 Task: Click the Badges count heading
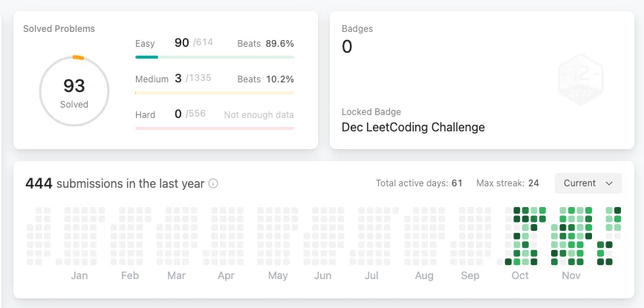357,29
